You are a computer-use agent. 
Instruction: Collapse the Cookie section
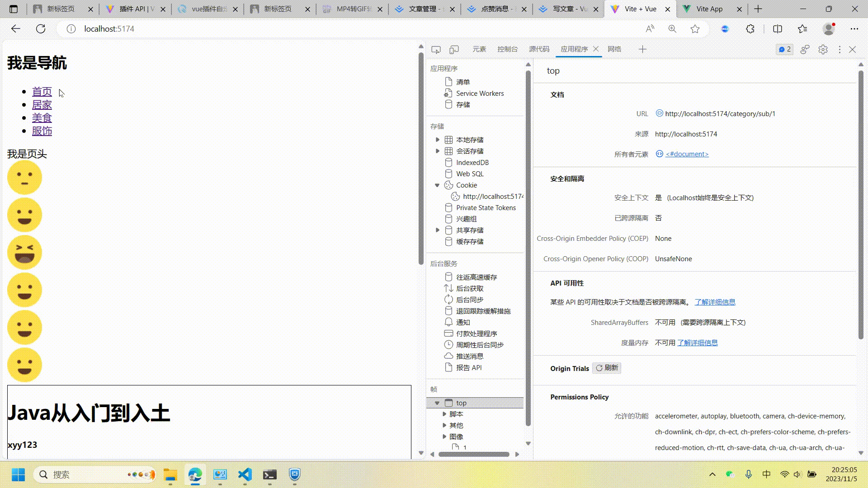point(437,185)
